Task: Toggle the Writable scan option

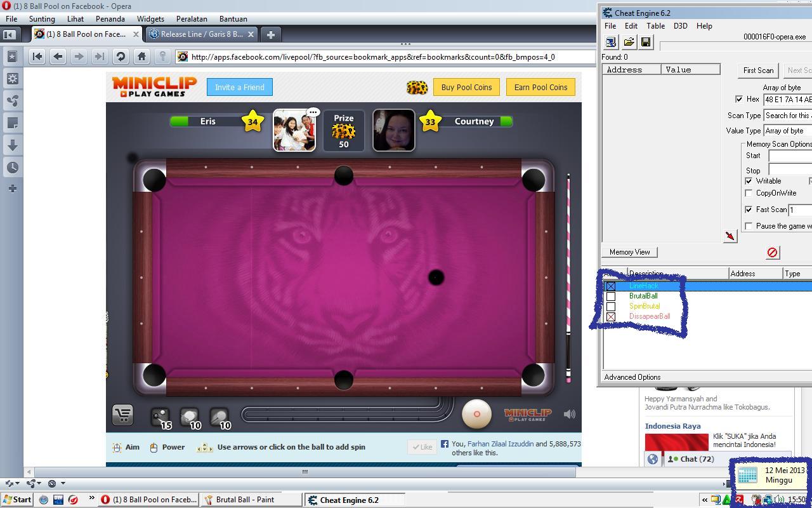Action: click(x=749, y=181)
